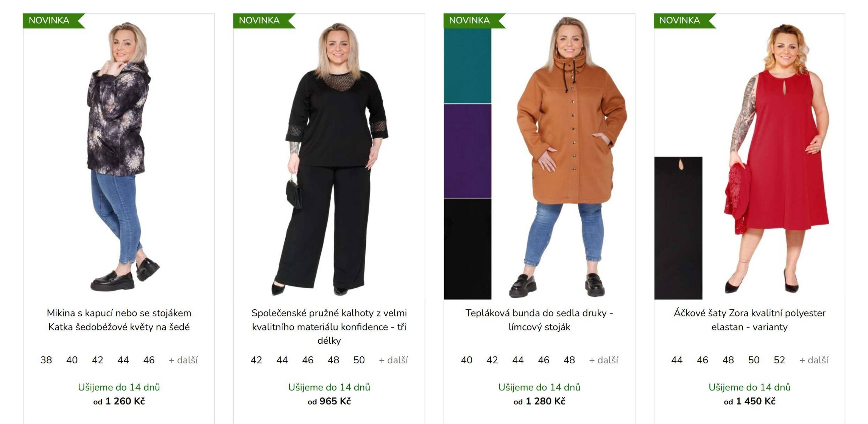868x424 pixels.
Task: Select the teal color swatch for the jacket
Action: pos(467,66)
